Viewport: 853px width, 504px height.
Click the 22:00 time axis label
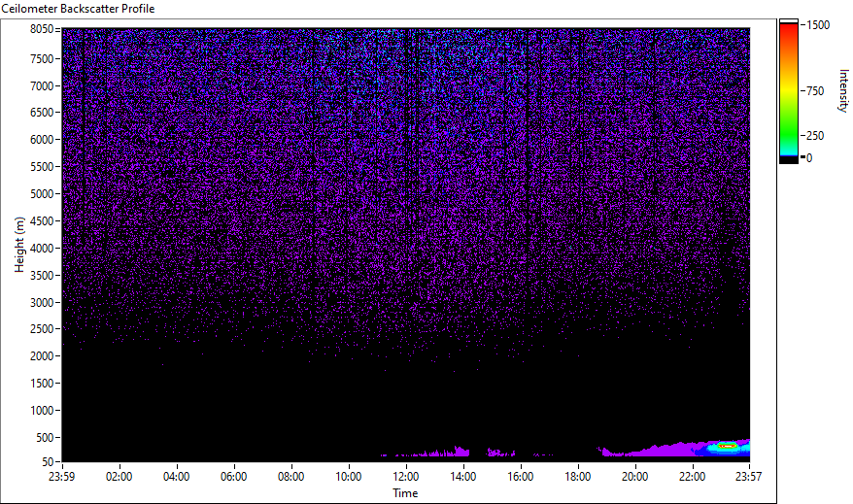[x=693, y=477]
